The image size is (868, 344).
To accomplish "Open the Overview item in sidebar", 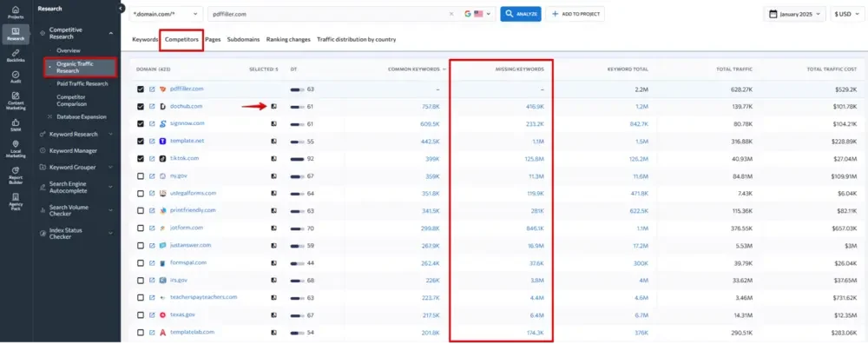I will (68, 50).
